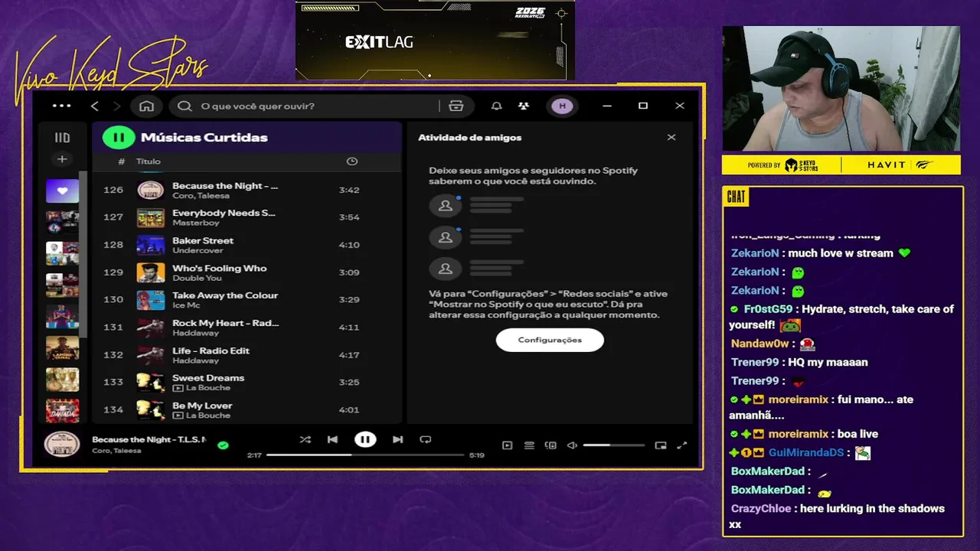Click the second playlist cover in the sidebar

point(62,222)
